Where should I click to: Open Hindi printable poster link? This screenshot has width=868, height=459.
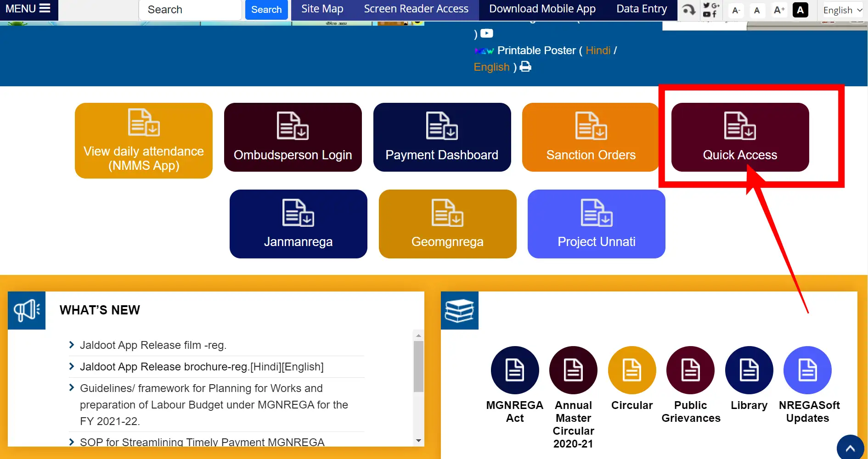tap(598, 50)
